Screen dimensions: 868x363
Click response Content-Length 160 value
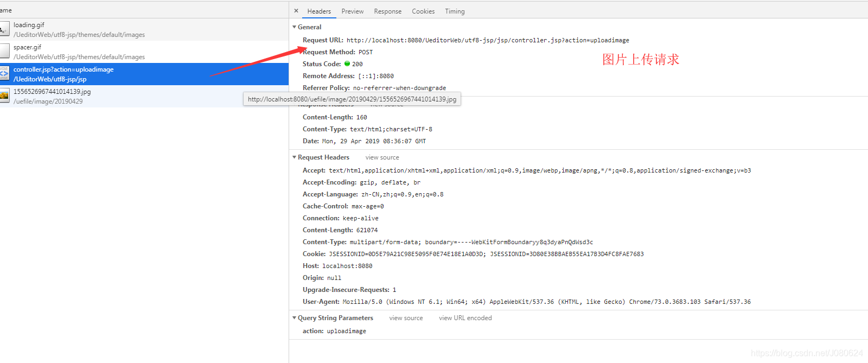point(362,117)
